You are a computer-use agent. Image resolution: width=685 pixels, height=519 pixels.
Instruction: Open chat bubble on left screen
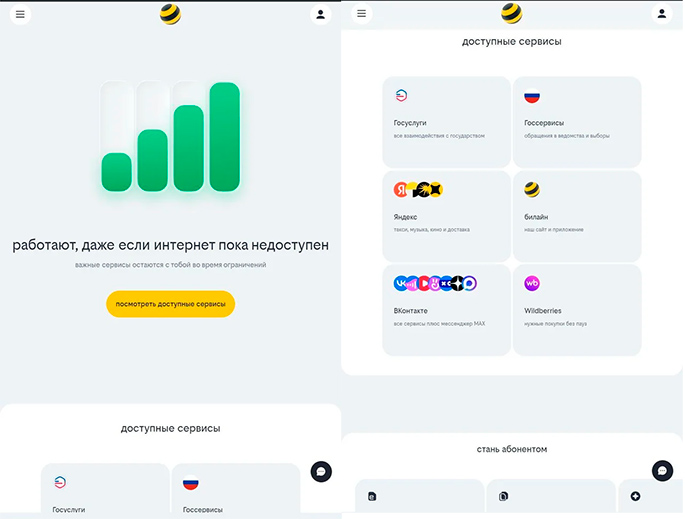point(321,472)
